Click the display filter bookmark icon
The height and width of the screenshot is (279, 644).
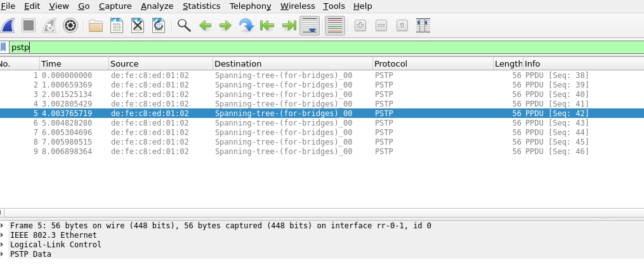point(4,47)
